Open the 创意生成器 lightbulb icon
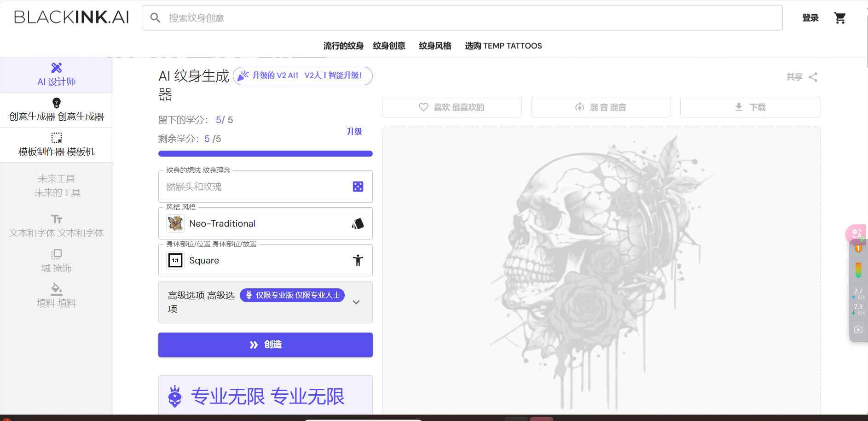The image size is (868, 421). tap(56, 102)
